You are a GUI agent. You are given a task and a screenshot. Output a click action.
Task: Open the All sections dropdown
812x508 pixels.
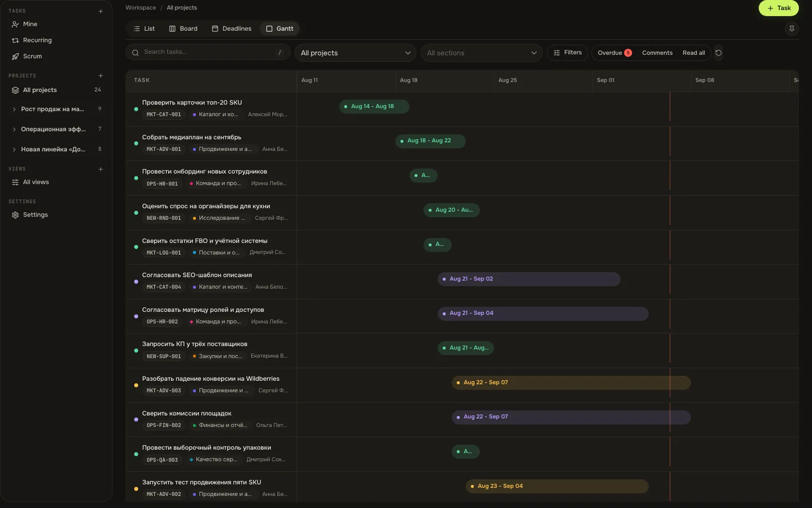(x=481, y=53)
